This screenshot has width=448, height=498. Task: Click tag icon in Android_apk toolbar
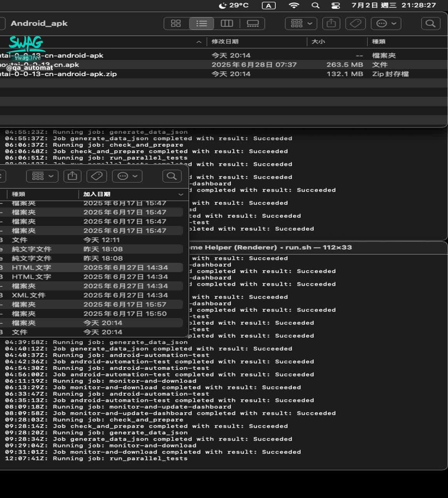355,23
